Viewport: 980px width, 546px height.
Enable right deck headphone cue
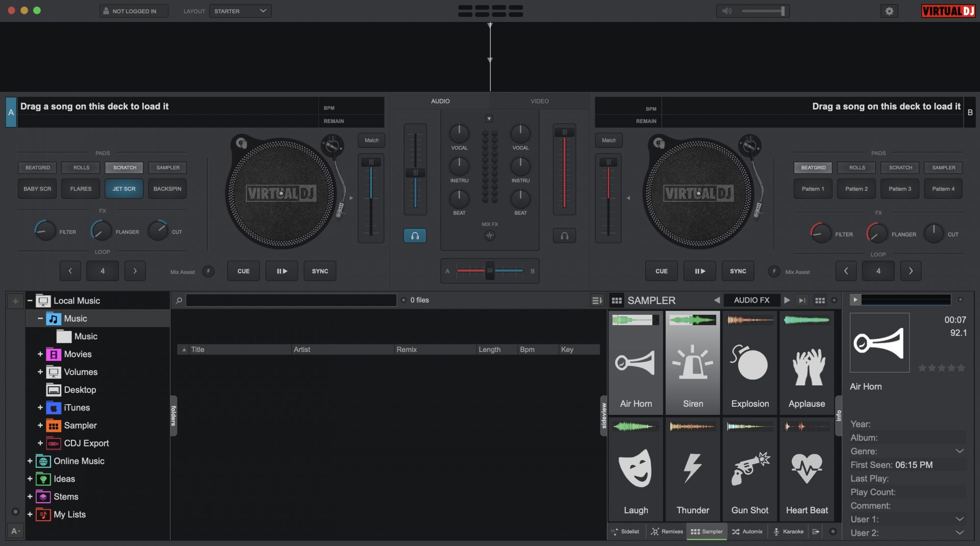[x=565, y=236]
